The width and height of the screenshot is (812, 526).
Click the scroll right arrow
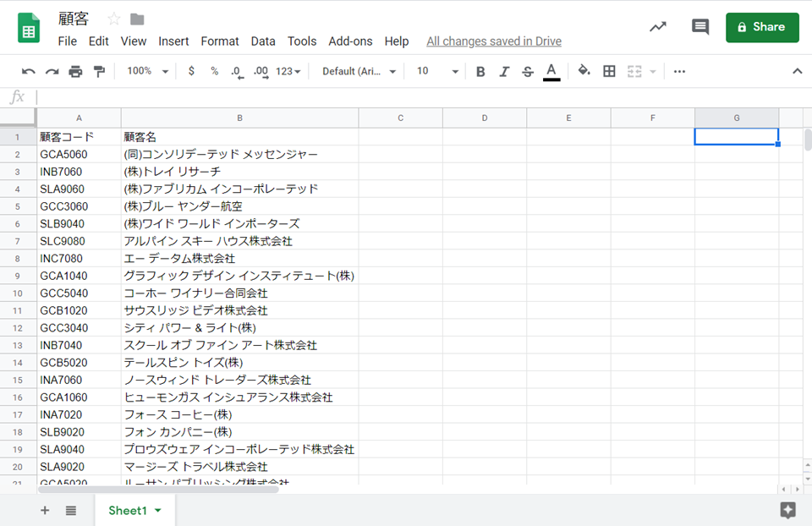[x=798, y=489]
